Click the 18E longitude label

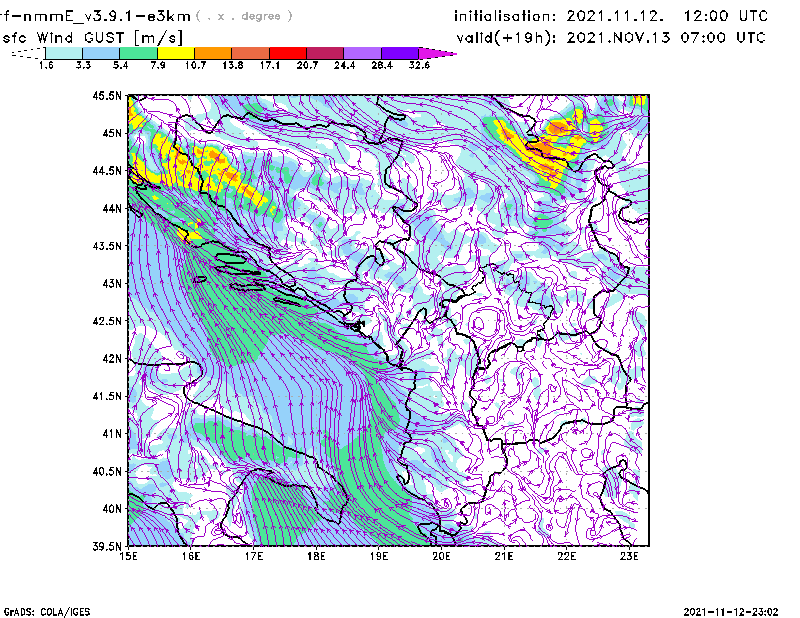coord(316,556)
